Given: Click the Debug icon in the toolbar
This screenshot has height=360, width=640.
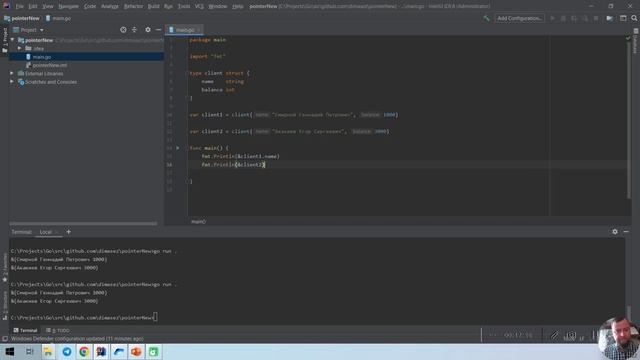Looking at the screenshot, I should tap(563, 18).
